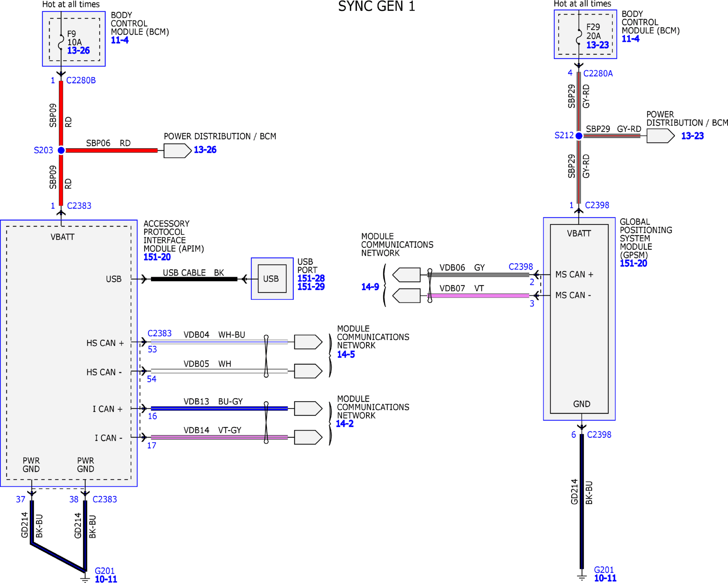Click the S203 splice label
728x583 pixels.
(x=43, y=150)
